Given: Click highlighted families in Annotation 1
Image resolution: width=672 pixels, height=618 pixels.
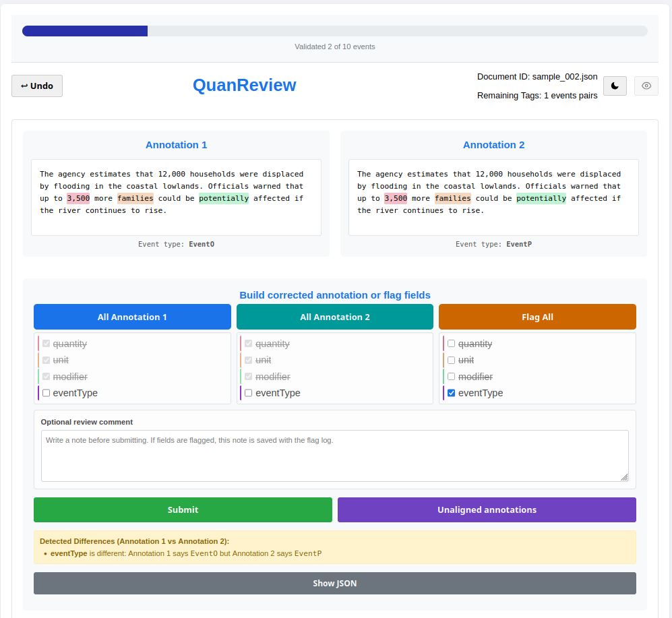Looking at the screenshot, I should pos(135,198).
